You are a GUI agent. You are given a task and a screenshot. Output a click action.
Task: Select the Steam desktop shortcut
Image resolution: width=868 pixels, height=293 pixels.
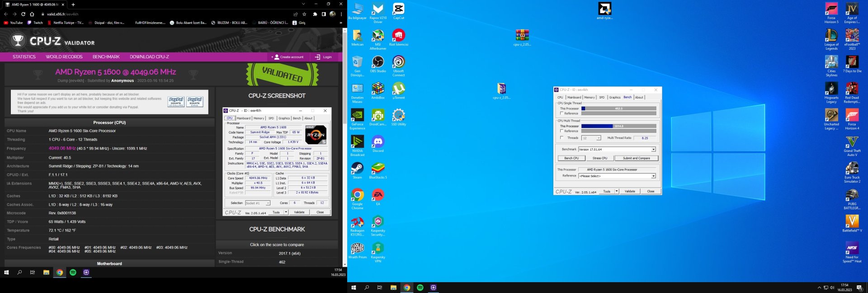tap(357, 171)
